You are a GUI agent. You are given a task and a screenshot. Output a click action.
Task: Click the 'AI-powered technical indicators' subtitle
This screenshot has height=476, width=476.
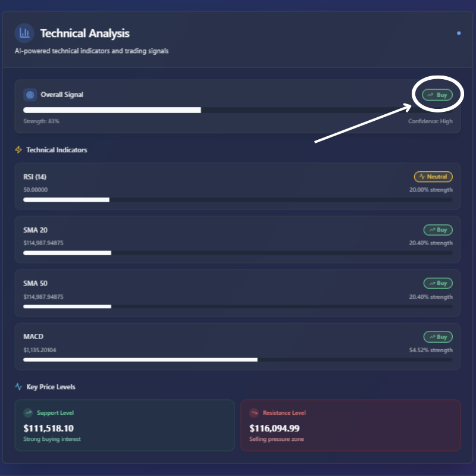pos(92,51)
